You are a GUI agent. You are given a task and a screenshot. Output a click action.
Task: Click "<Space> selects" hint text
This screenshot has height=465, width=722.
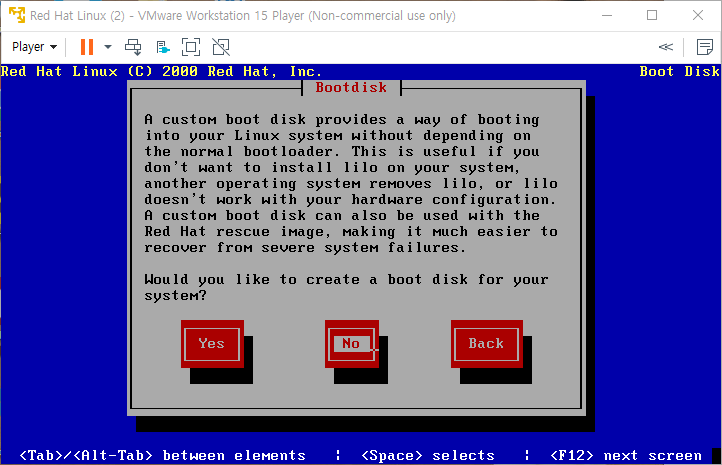tap(428, 455)
